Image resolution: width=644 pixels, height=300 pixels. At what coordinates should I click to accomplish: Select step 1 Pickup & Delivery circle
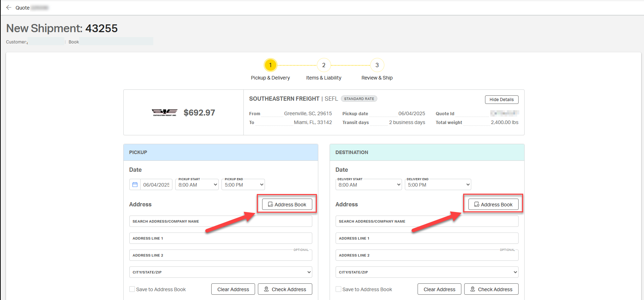tap(270, 65)
